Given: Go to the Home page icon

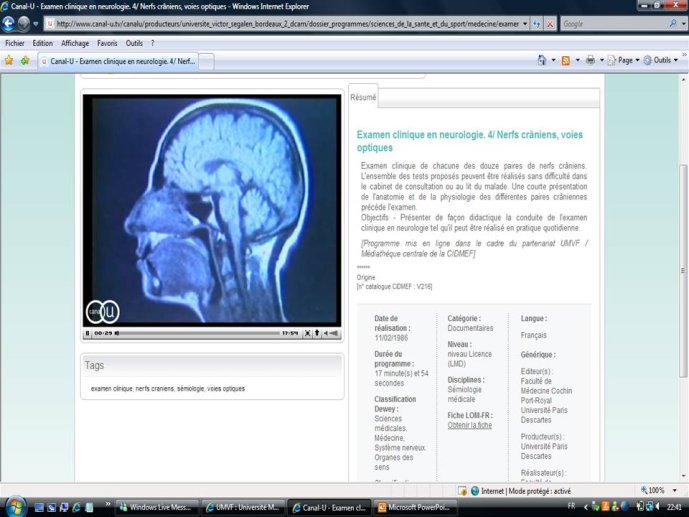Looking at the screenshot, I should click(x=542, y=60).
